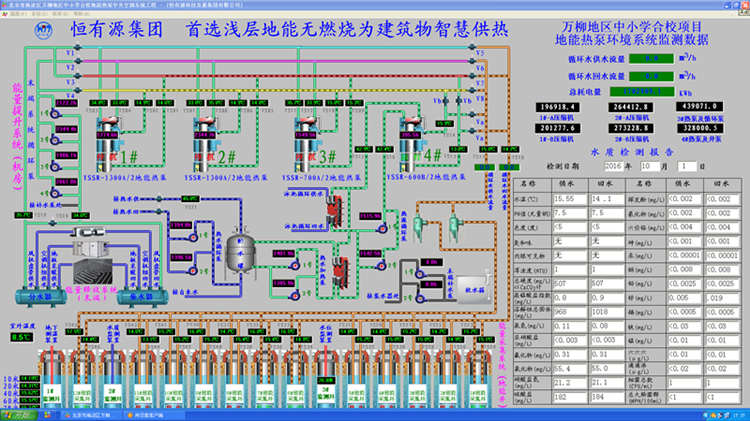Select valve V6 at the magenta pipe's right end
This screenshot has height=421, width=750.
coord(472,61)
